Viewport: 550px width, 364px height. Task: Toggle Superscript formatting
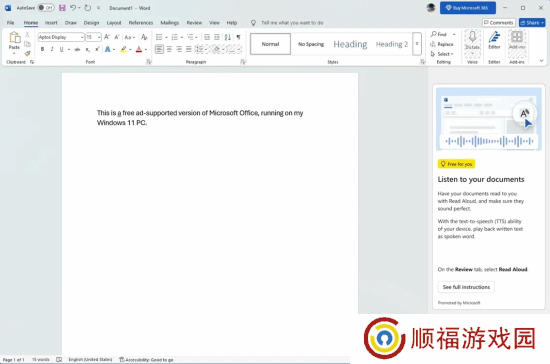click(97, 49)
